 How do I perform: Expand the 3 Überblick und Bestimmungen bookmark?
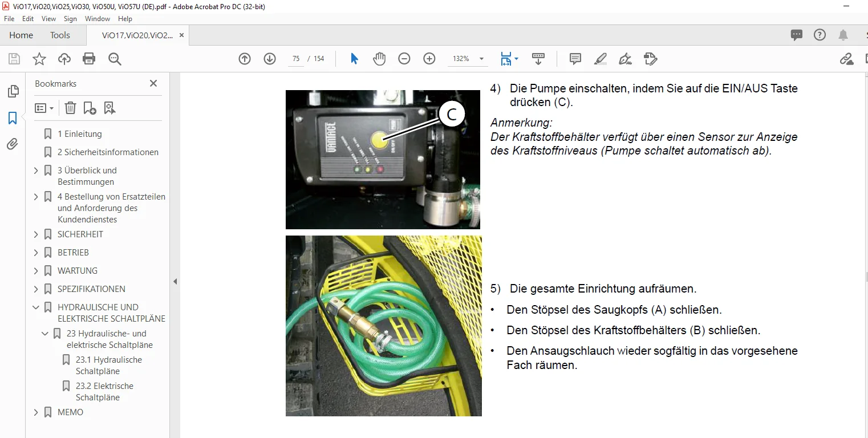click(36, 171)
